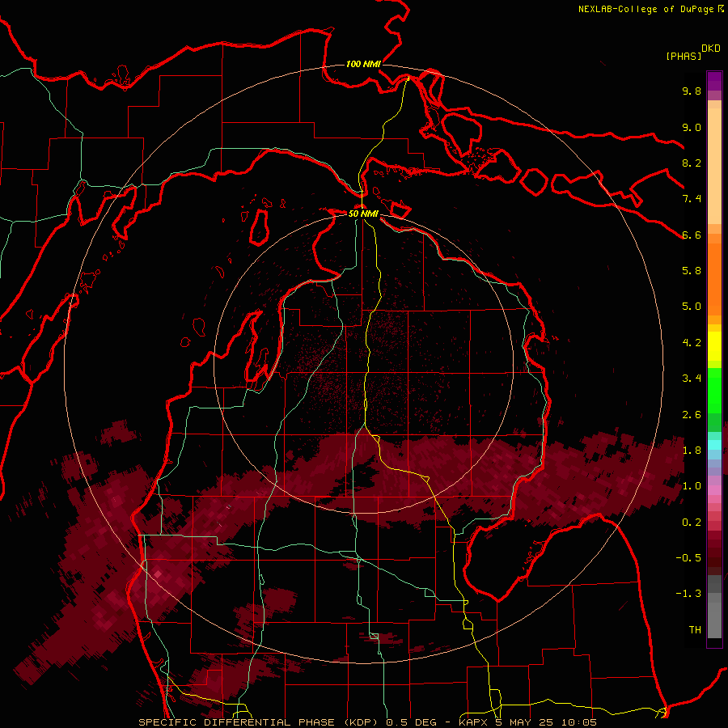The image size is (728, 728).
Task: Click the 50 NMI range ring label
Action: coord(363,214)
